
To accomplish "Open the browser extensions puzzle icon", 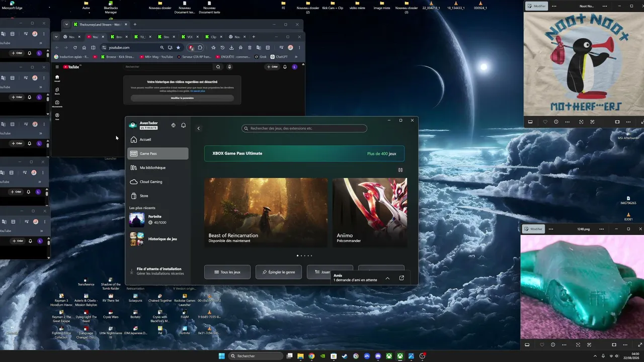I will (x=200, y=48).
